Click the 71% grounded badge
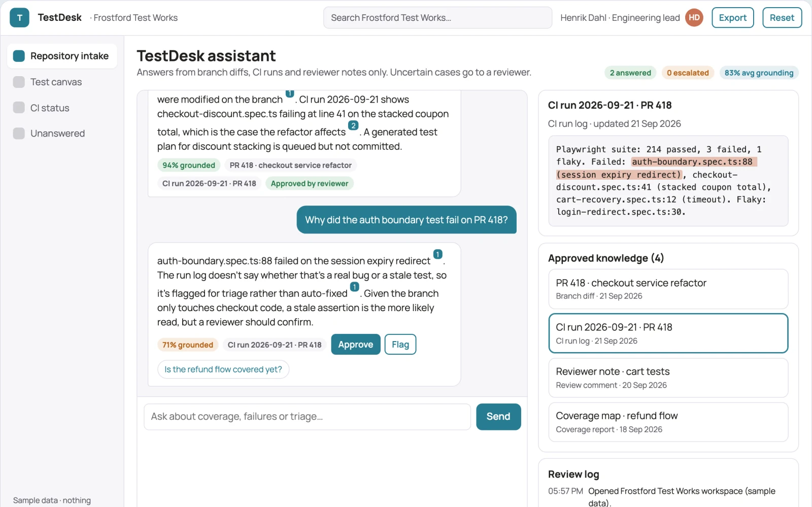This screenshot has width=812, height=507. point(188,345)
